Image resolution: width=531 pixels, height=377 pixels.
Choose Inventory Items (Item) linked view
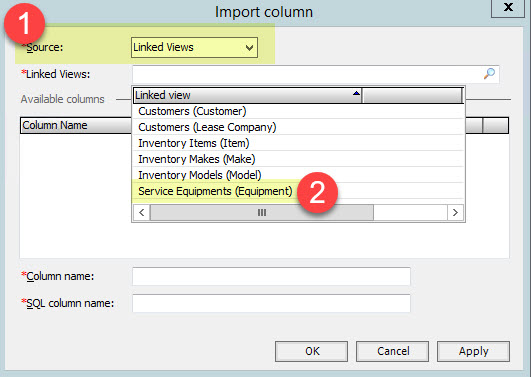point(298,143)
